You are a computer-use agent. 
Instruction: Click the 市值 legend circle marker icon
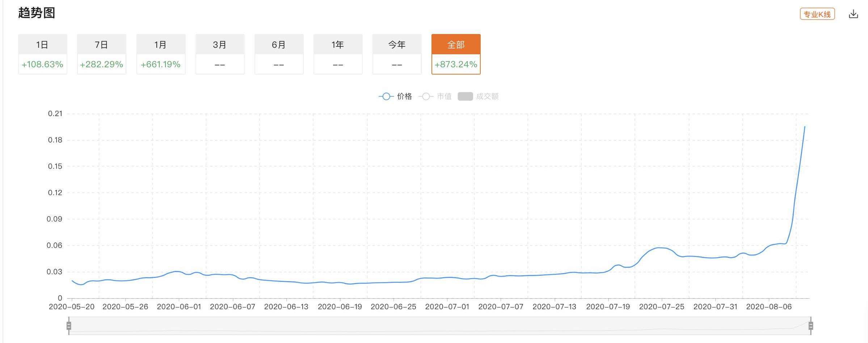click(426, 97)
